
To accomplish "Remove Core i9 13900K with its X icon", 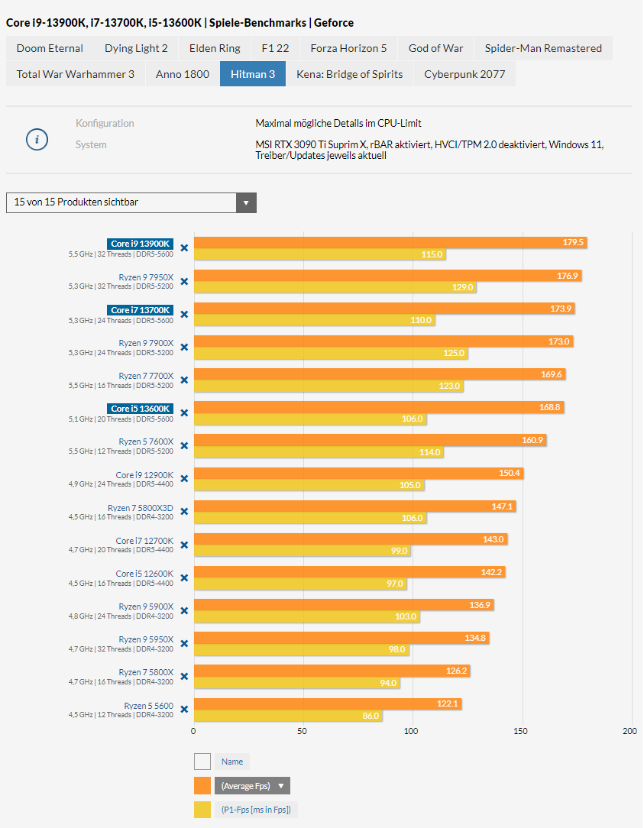I will click(x=184, y=247).
